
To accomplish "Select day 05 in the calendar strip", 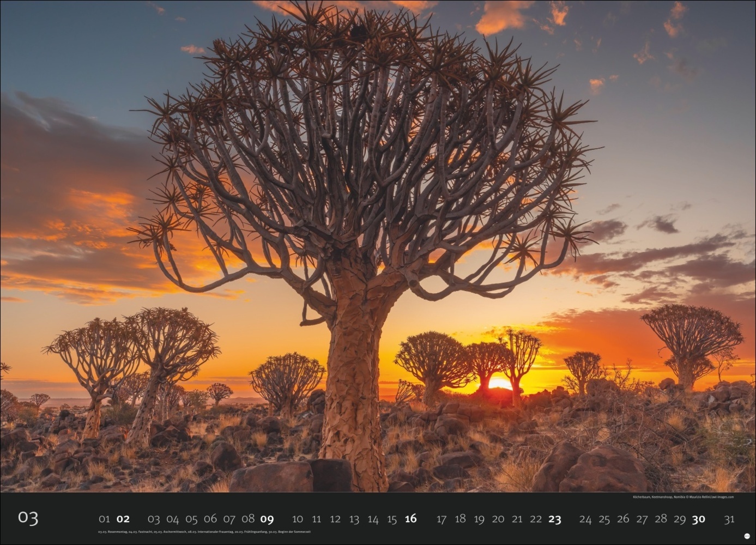I will click(191, 519).
